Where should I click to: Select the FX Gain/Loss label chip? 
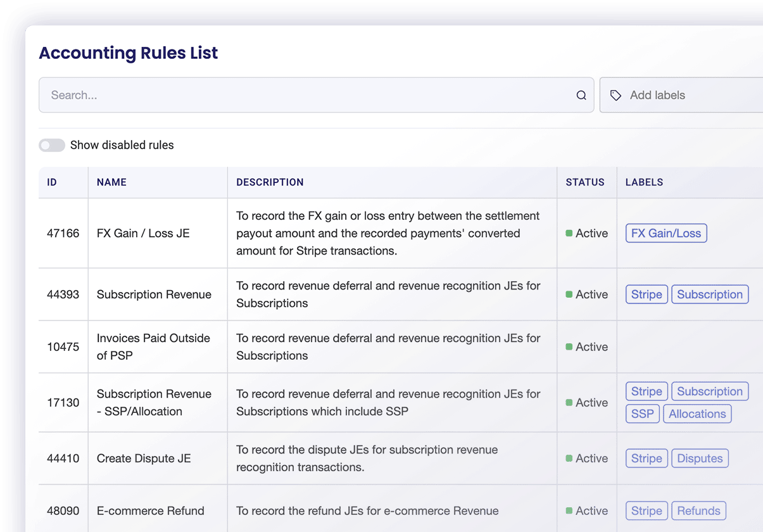(x=665, y=234)
